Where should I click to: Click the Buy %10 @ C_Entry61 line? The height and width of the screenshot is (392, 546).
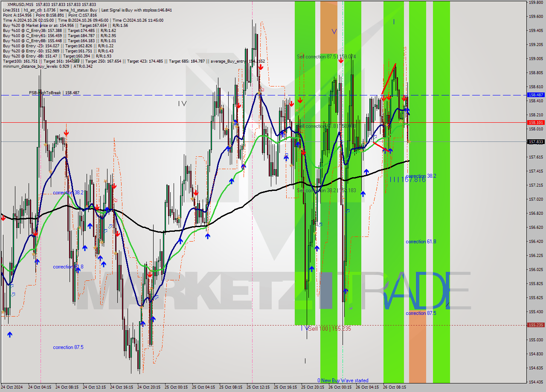click(59, 35)
